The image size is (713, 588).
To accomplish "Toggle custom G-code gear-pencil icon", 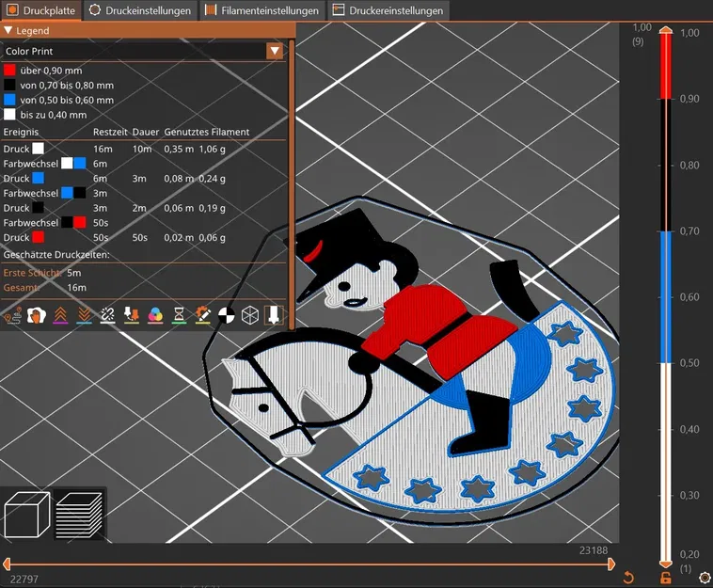I will coord(203,315).
